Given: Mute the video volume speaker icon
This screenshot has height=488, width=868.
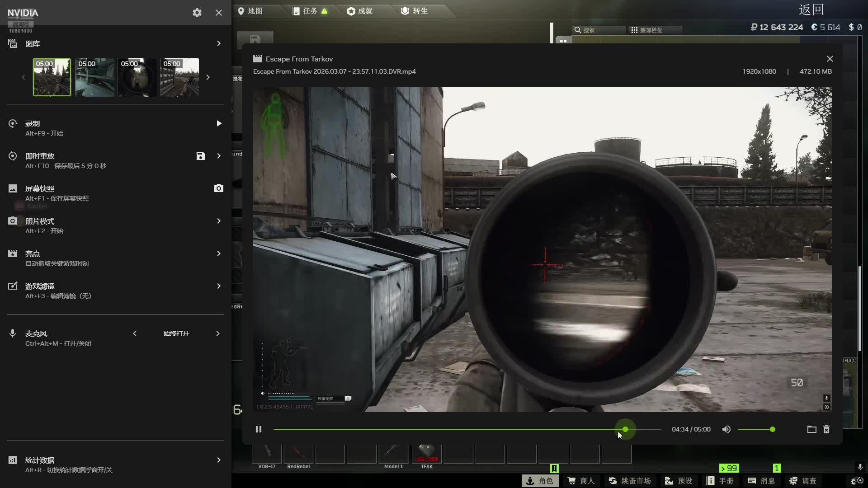Looking at the screenshot, I should [726, 429].
